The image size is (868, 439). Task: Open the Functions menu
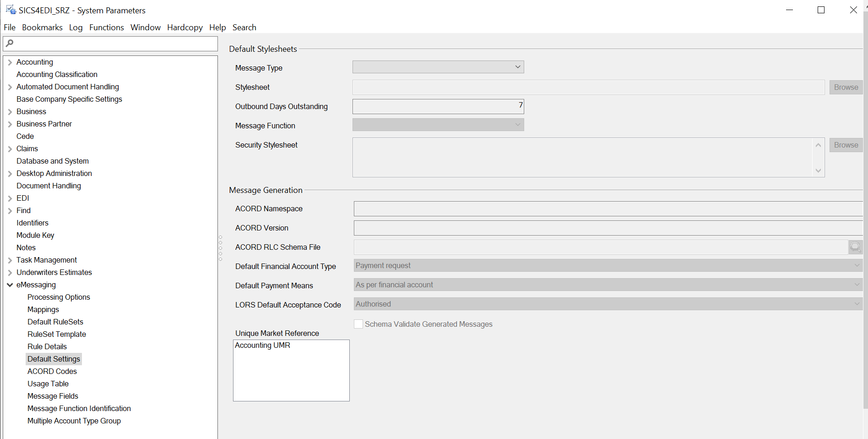(x=106, y=27)
